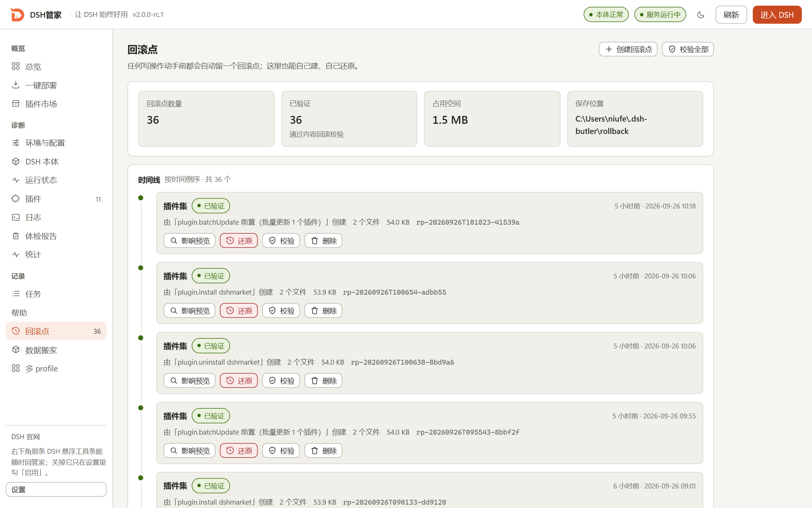The height and width of the screenshot is (508, 812).
Task: Click 创建回滚点 button
Action: tap(628, 49)
